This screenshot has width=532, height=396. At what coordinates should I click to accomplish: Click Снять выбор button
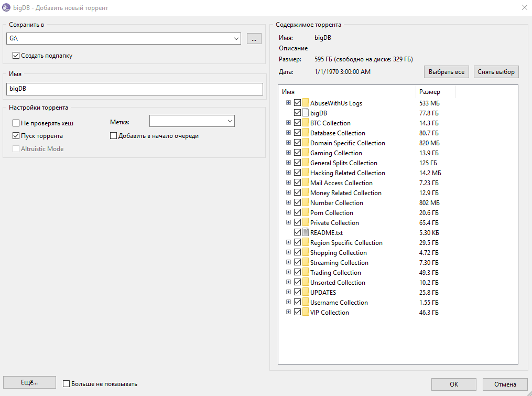496,72
